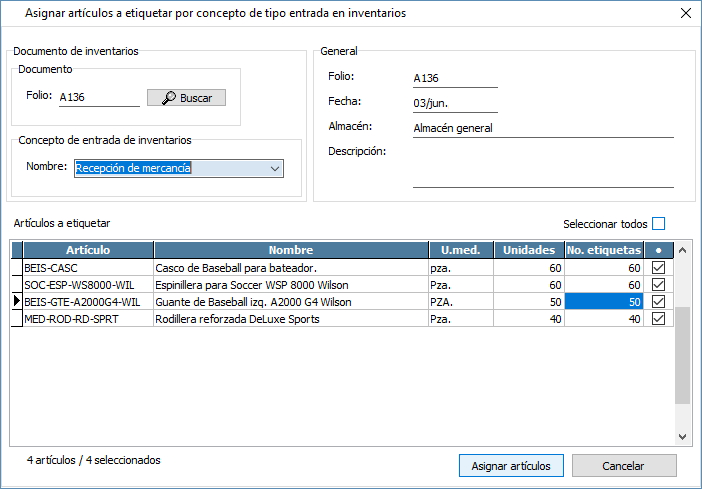Select the row Casco de Baseball para bateador
Viewport: 702px width, 489px height.
290,268
